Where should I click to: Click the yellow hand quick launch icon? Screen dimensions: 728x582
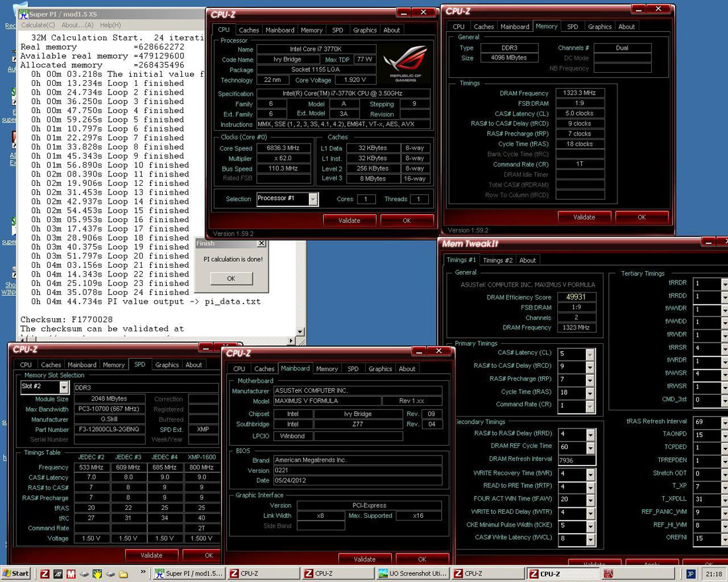tap(97, 573)
